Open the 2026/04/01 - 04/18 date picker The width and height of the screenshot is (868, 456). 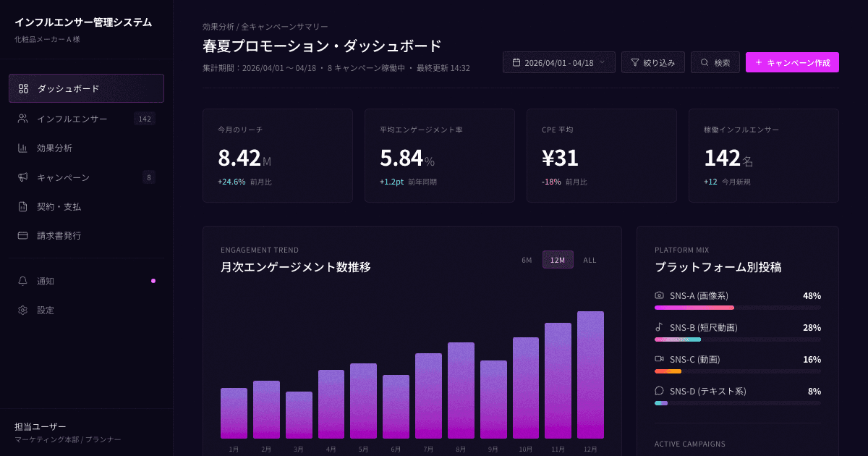558,62
